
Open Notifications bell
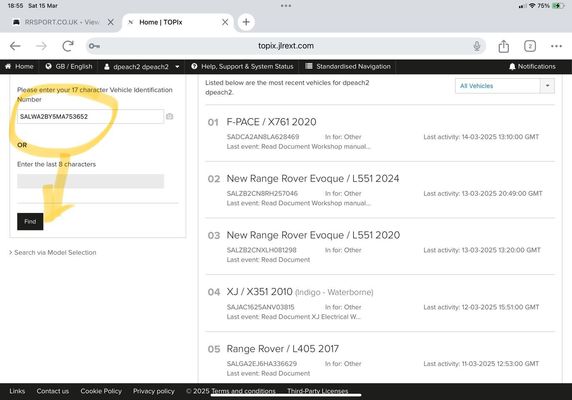click(532, 66)
